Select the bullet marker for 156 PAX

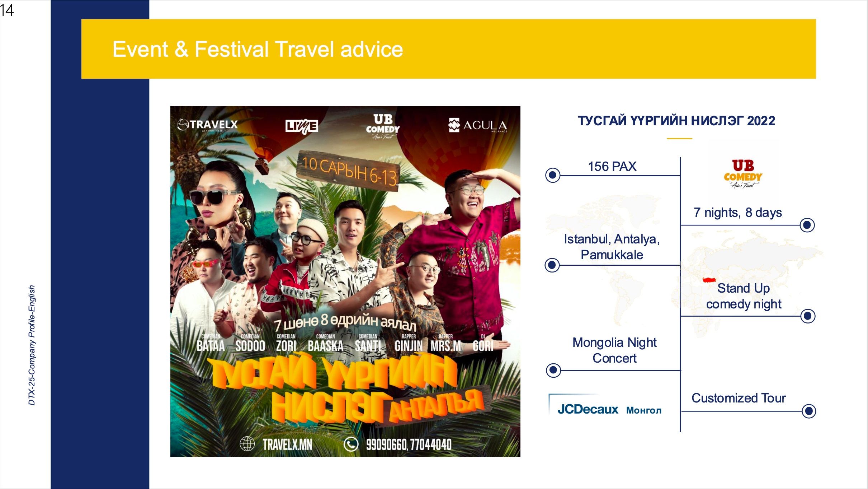click(x=553, y=175)
